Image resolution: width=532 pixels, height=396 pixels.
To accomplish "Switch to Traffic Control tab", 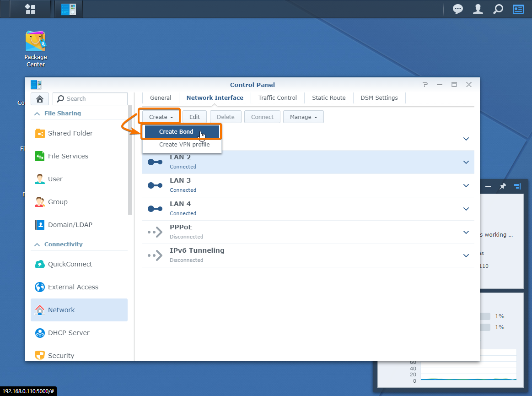I will tap(277, 98).
